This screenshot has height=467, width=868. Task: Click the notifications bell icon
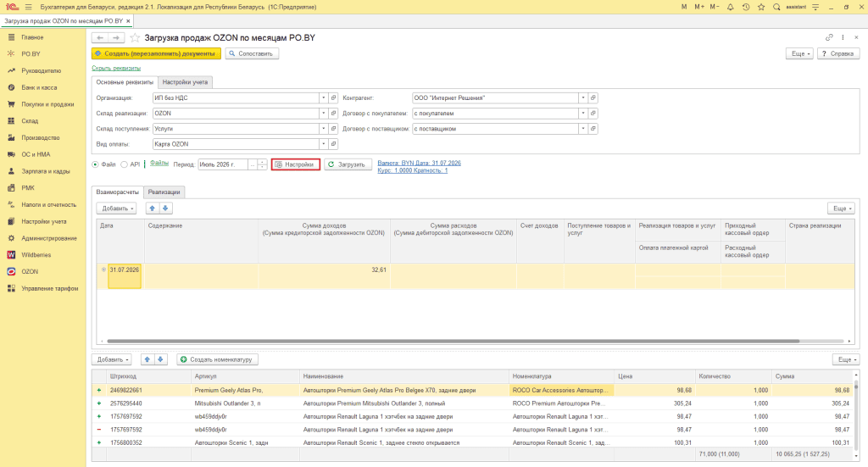tap(730, 7)
